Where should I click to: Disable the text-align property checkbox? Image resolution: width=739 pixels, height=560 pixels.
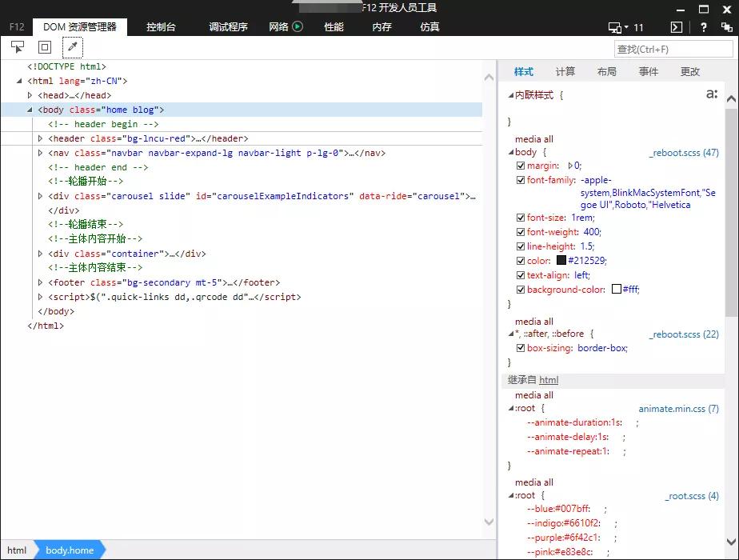[x=521, y=275]
